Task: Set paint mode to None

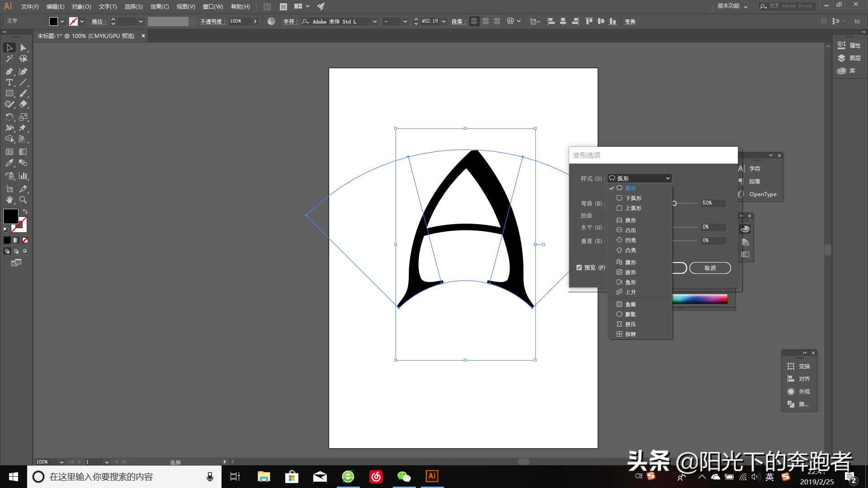Action: click(25, 240)
